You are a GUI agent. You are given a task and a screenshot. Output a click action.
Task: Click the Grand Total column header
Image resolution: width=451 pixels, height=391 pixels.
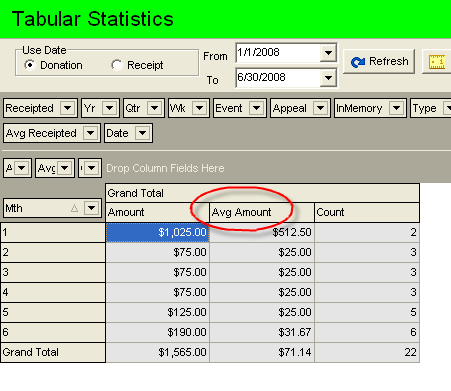tap(262, 193)
